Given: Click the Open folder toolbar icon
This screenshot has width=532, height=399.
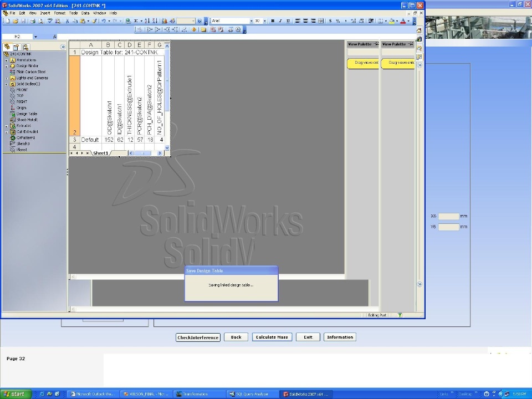Looking at the screenshot, I should tap(16, 21).
